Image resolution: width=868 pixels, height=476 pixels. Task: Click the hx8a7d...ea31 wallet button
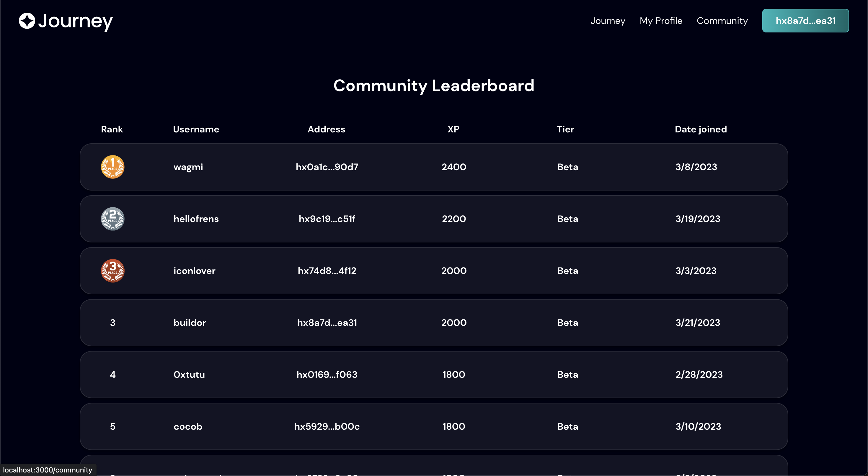pos(805,21)
